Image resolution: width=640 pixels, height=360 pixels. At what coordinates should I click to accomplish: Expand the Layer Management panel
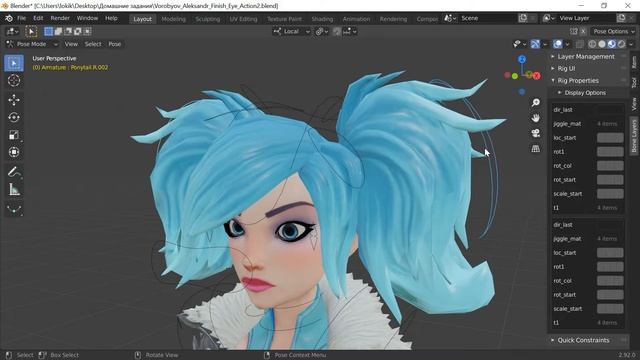(x=587, y=56)
